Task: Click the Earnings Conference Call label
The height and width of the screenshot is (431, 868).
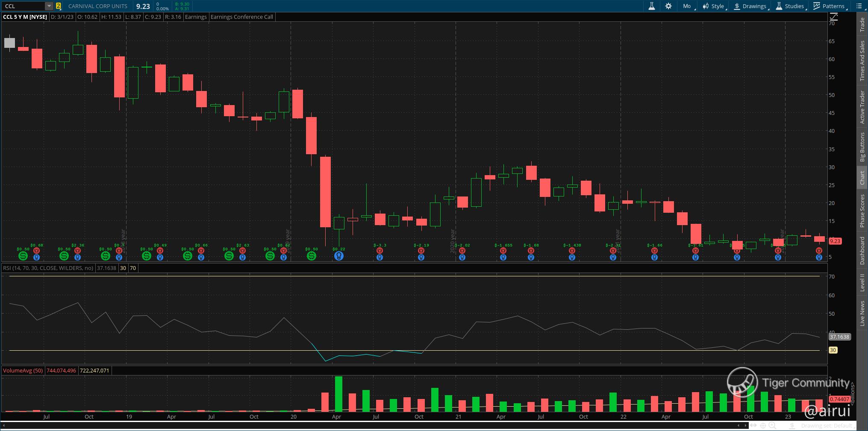Action: tap(242, 17)
